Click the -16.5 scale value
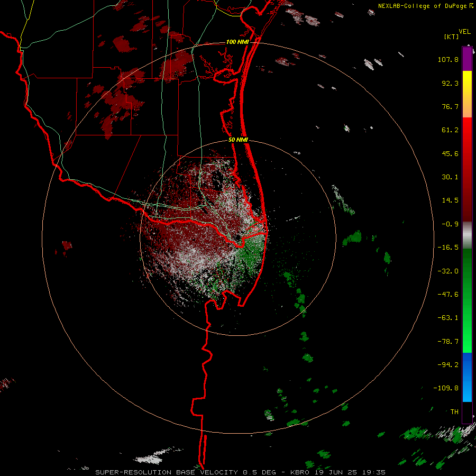Screen dimensions: 476x476 tap(448, 248)
